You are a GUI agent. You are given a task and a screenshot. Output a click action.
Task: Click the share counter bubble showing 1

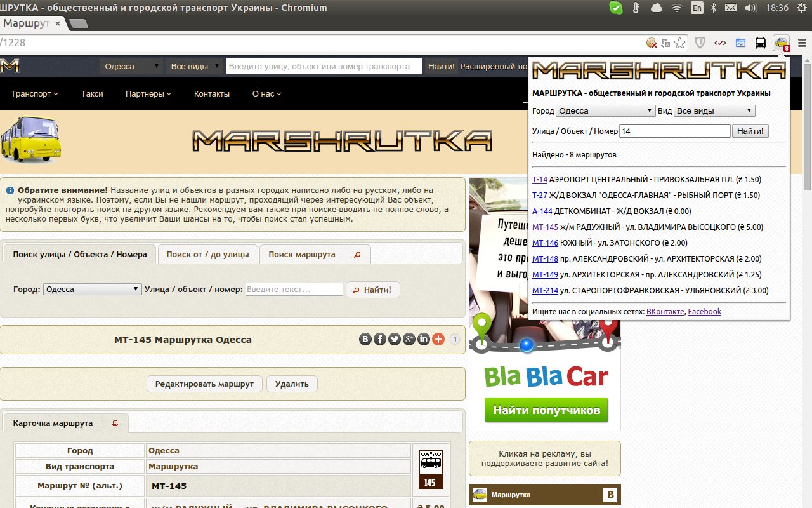[x=455, y=339]
